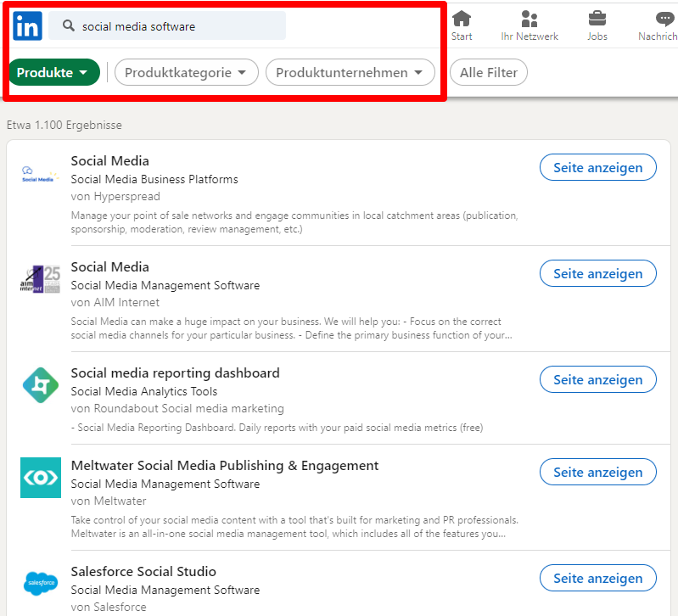678x616 pixels.
Task: Click 'von Meltwater' text
Action: (109, 501)
